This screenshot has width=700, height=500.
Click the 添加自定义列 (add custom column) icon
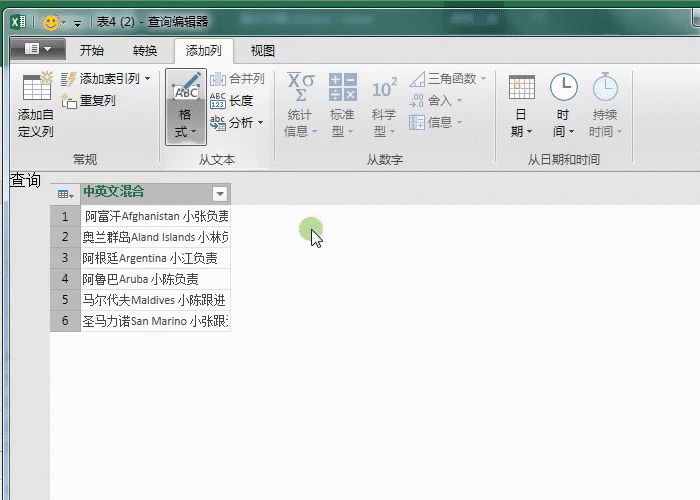[36, 88]
